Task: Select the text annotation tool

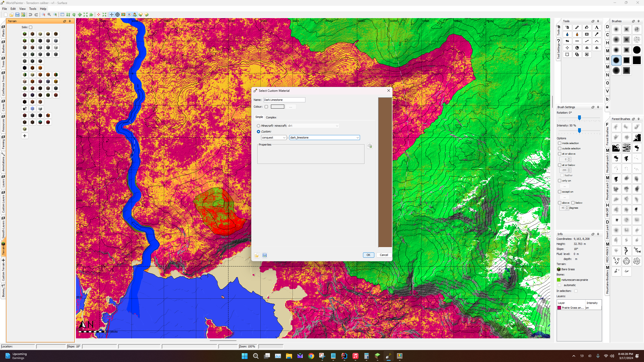Action: pos(596,27)
